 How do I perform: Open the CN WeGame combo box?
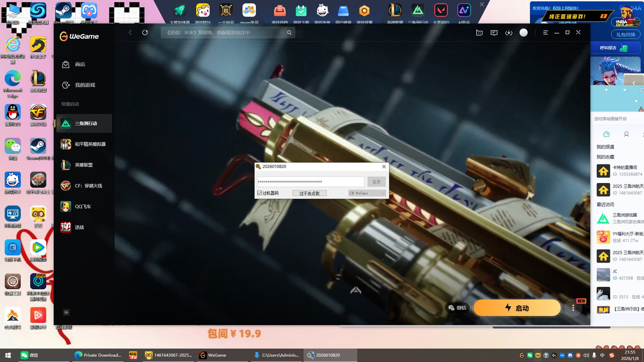(x=367, y=193)
